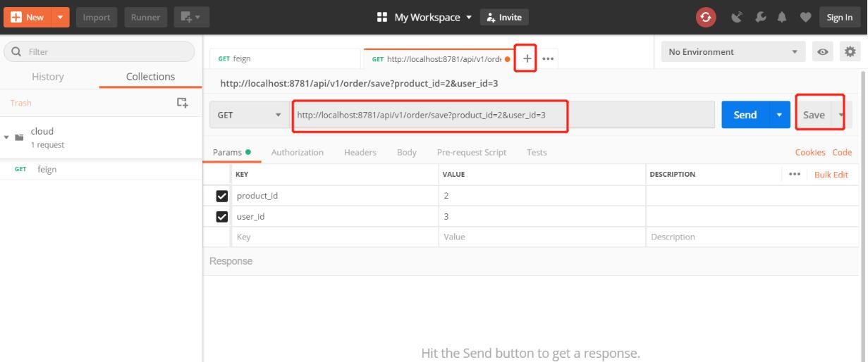Open the tab options ellipsis menu
Image resolution: width=868 pixels, height=362 pixels.
tap(548, 58)
